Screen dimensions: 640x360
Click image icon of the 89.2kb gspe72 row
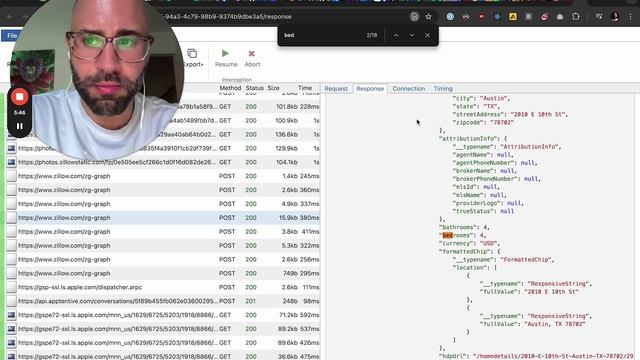[x=11, y=329]
